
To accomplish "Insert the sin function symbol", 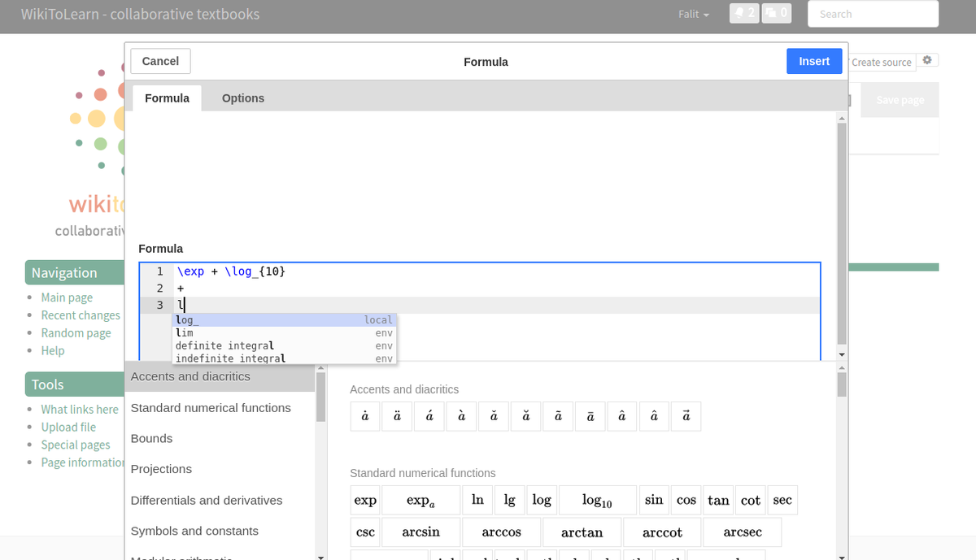I will (x=654, y=500).
